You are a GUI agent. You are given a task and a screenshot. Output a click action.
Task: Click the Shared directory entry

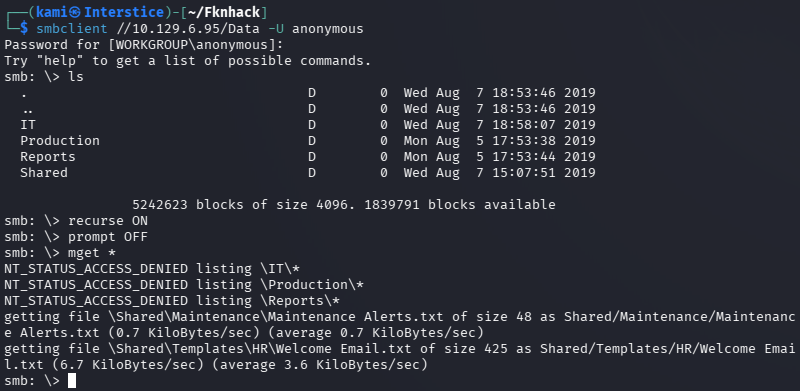pos(44,173)
